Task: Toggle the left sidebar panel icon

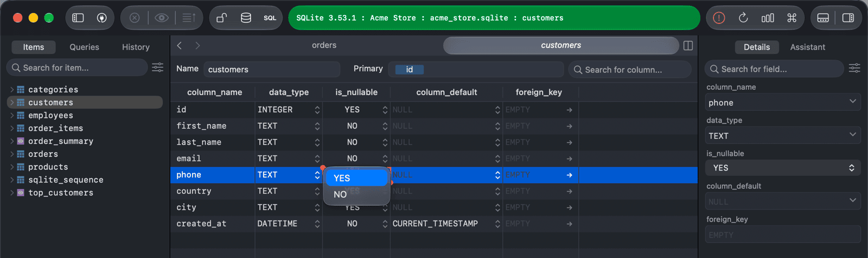Action: pos(78,18)
